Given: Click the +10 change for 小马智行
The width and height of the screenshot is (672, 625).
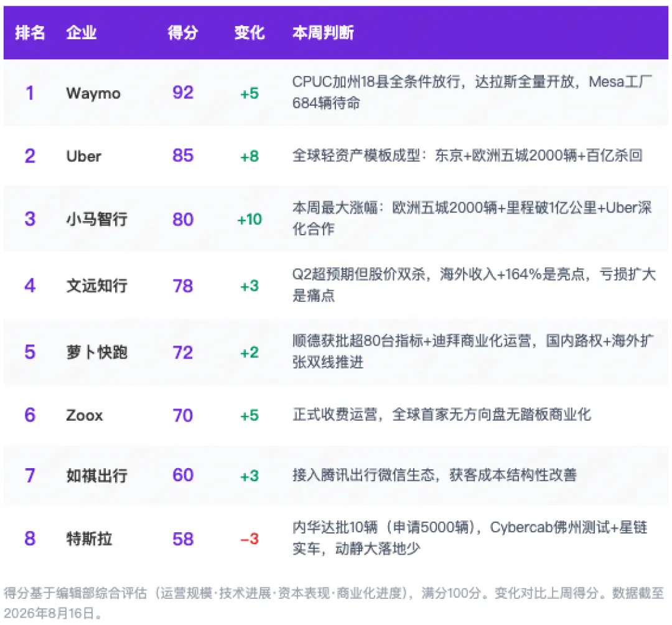Looking at the screenshot, I should pyautogui.click(x=250, y=220).
